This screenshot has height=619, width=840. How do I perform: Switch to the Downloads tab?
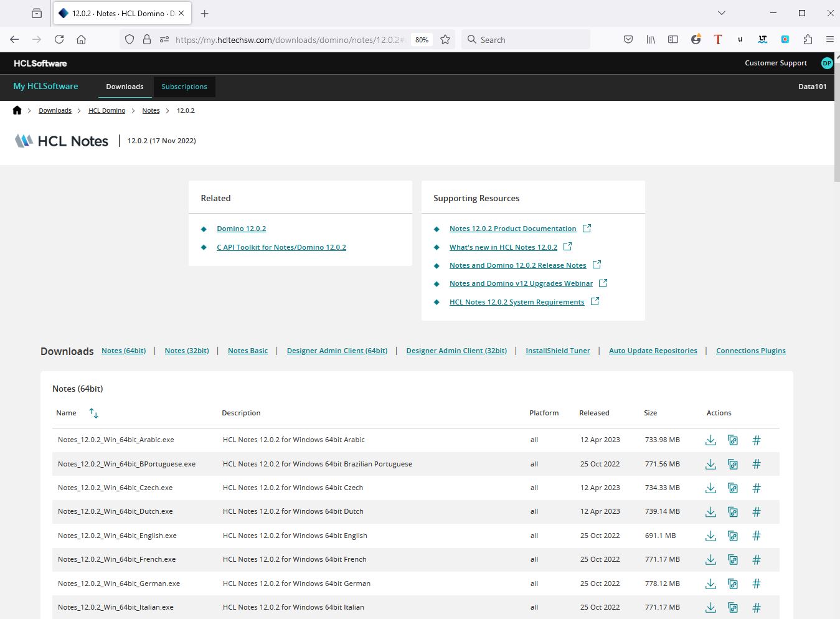tap(125, 87)
